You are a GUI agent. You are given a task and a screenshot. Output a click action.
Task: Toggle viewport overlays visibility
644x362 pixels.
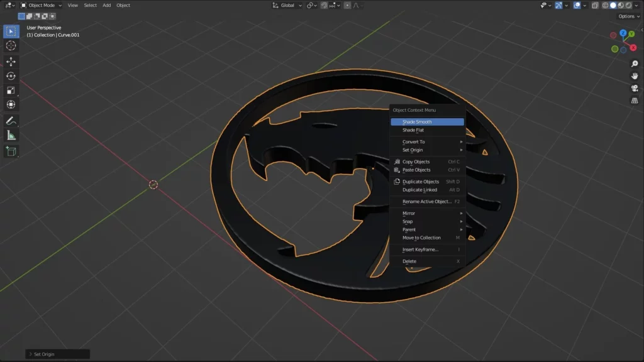pos(577,5)
